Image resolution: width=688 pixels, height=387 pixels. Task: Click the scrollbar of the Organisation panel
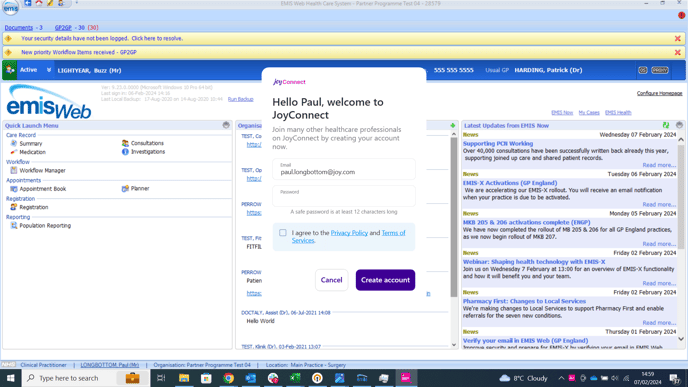[454, 217]
